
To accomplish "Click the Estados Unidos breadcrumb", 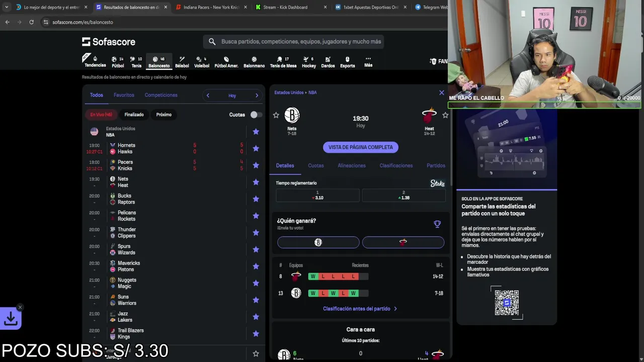I will click(289, 93).
